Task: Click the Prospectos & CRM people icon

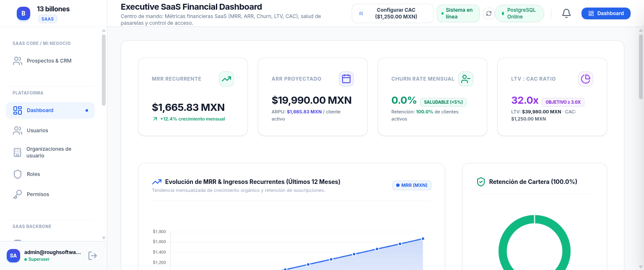Action: point(17,61)
